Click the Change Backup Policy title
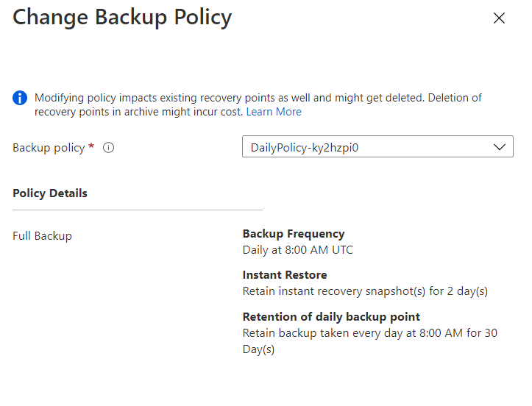This screenshot has width=532, height=406. [122, 18]
